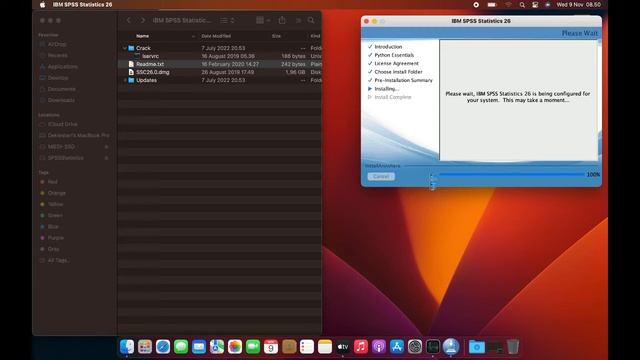Open Apple TV in the Dock
The image size is (640, 360).
click(x=343, y=347)
